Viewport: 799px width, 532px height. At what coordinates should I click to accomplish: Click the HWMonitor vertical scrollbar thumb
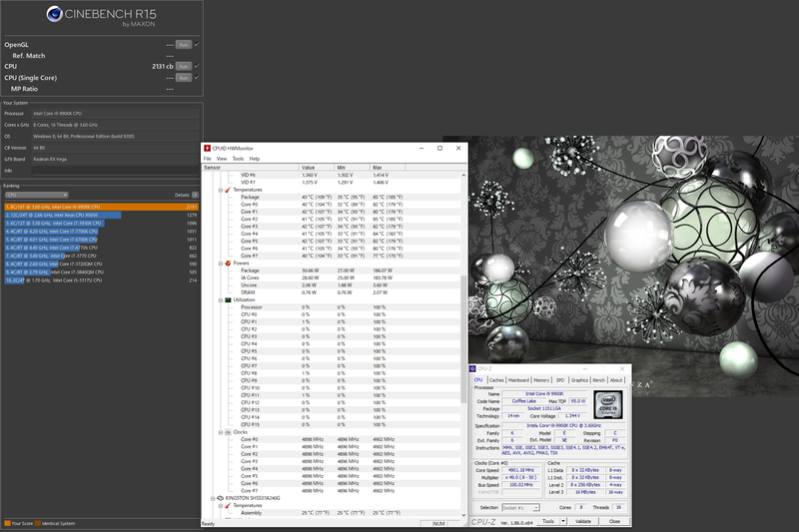click(x=463, y=338)
